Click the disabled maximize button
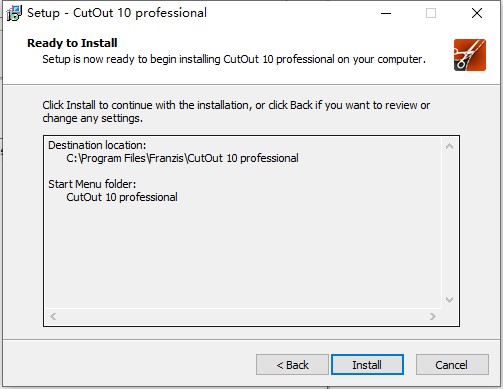The width and height of the screenshot is (503, 389). (431, 13)
